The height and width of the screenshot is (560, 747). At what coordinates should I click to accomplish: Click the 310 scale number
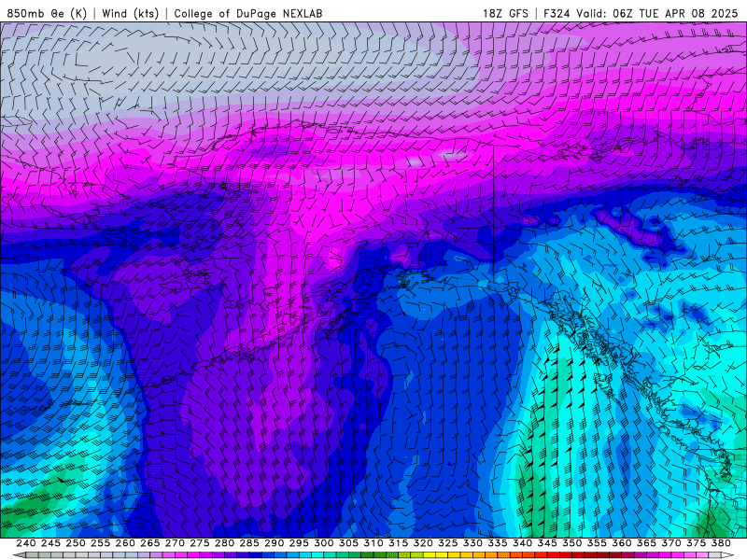tap(373, 543)
